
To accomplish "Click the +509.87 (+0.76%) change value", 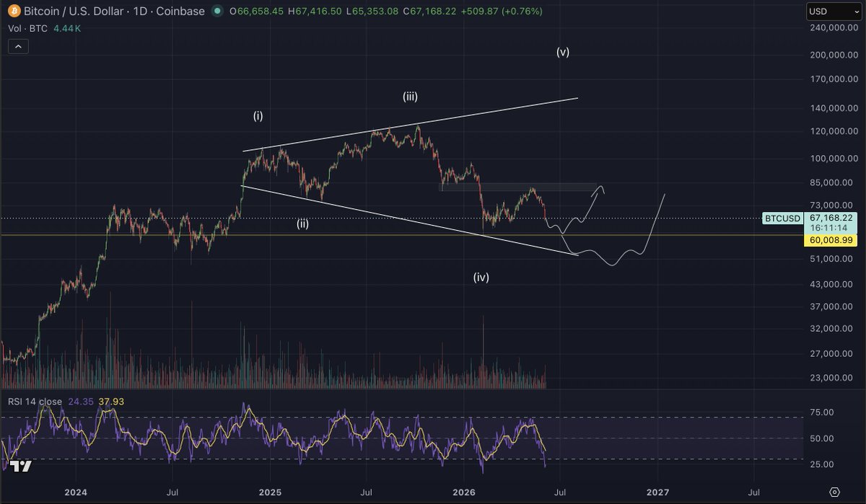I will [502, 12].
